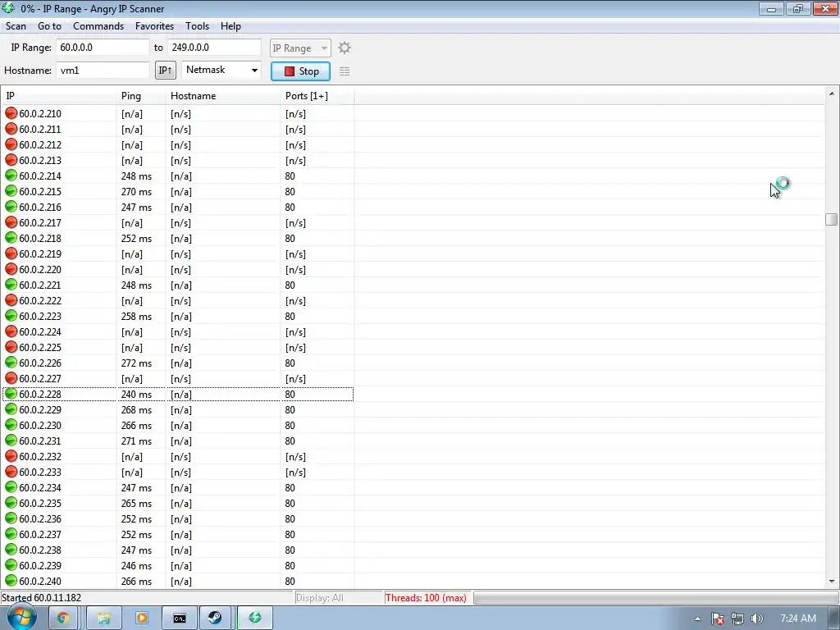This screenshot has height=630, width=840.
Task: Click the Stop scan button
Action: (x=300, y=71)
